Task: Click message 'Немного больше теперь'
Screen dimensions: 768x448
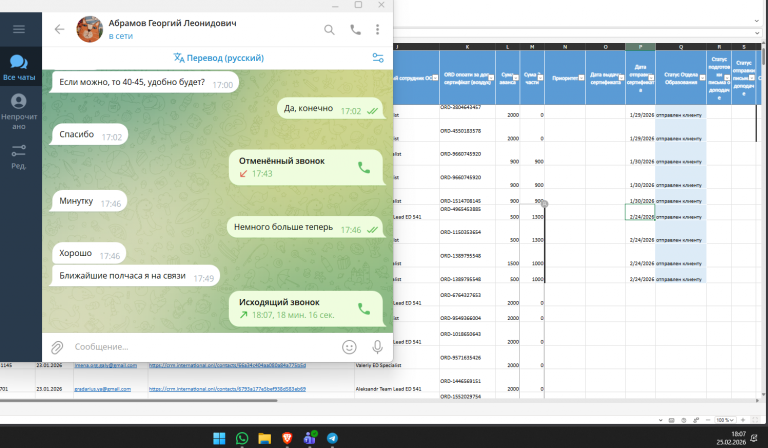Action: (x=305, y=227)
